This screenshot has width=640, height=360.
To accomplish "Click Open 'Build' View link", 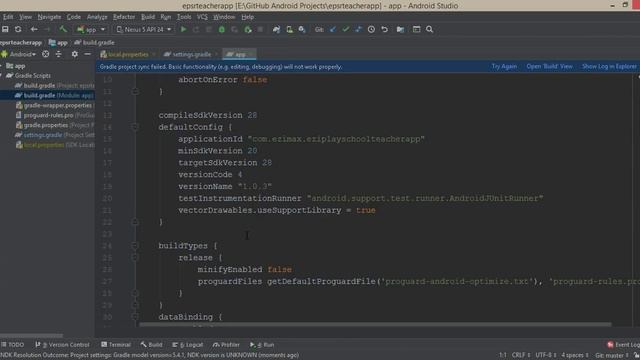I will [x=549, y=67].
